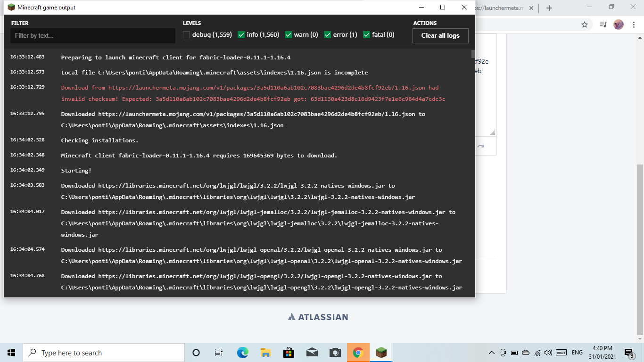Open Minecraft launcher from taskbar
644x362 pixels.
pyautogui.click(x=381, y=353)
